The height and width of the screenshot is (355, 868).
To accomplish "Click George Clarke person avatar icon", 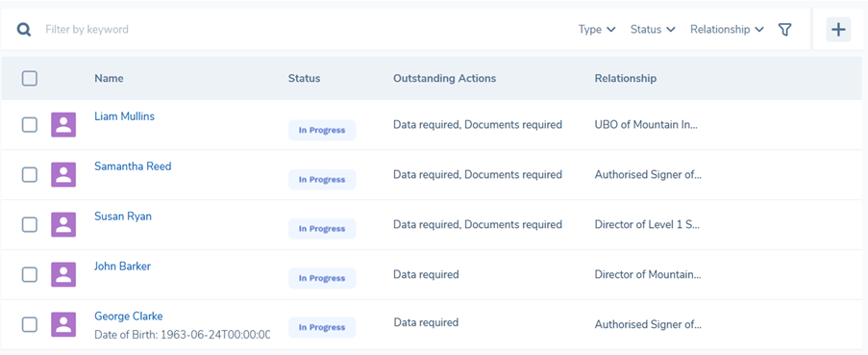I will click(x=63, y=324).
